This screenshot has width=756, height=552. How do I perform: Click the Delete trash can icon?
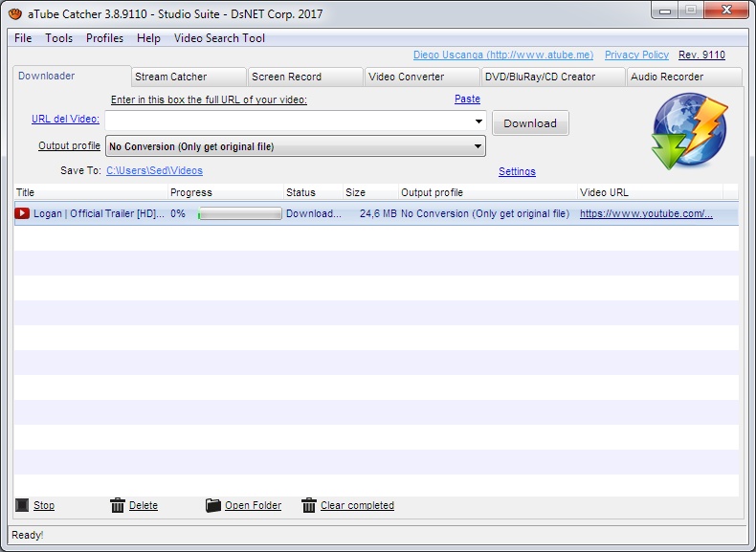(117, 505)
